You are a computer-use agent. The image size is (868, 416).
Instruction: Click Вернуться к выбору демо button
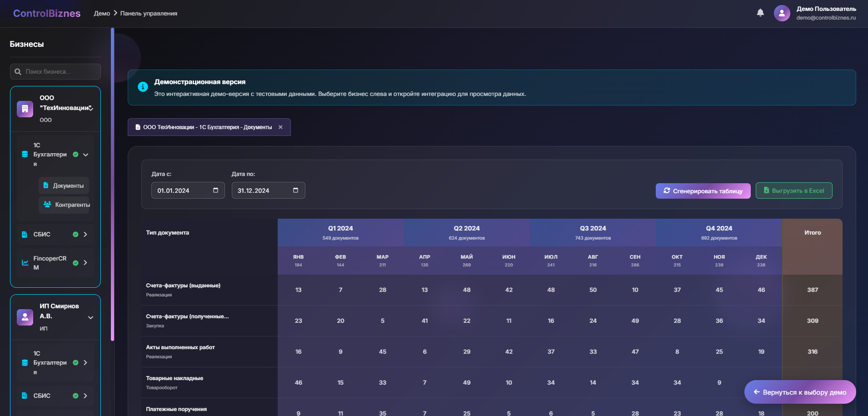point(799,392)
